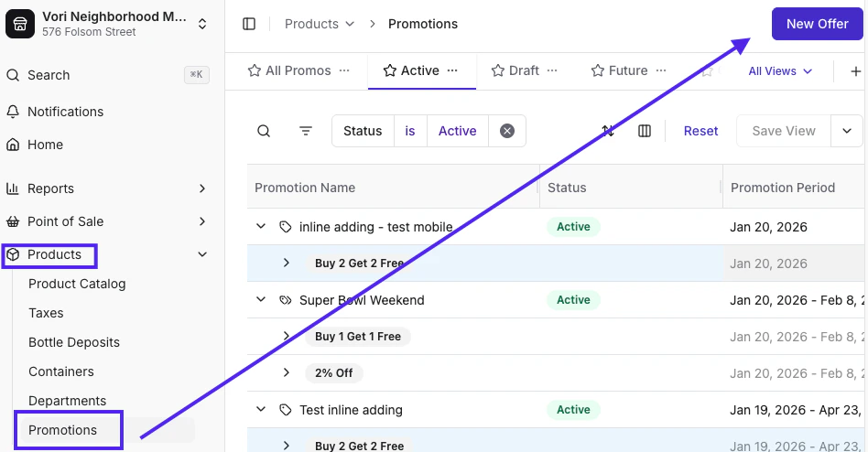The height and width of the screenshot is (452, 868).
Task: Collapse the inline adding - test mobile row
Action: point(261,227)
